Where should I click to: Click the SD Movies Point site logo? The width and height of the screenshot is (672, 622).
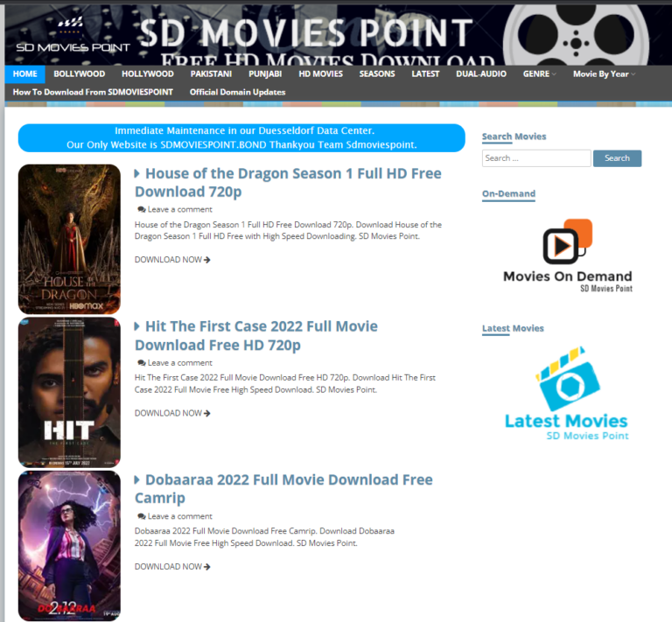[x=73, y=35]
